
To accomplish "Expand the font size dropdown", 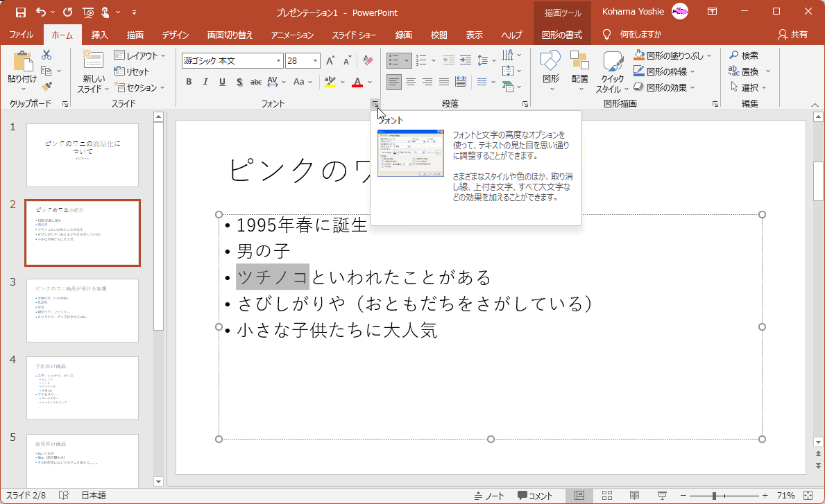I will [x=315, y=61].
